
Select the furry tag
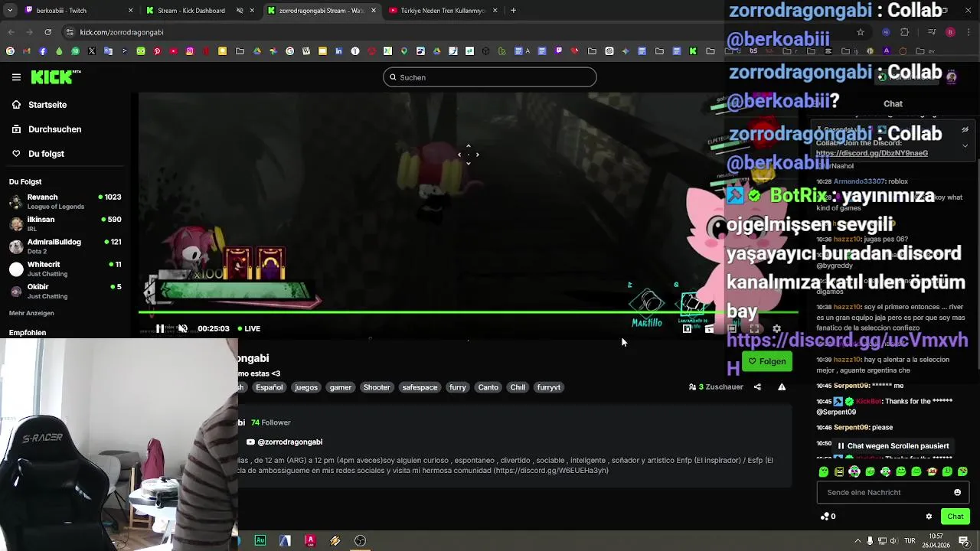click(x=458, y=387)
